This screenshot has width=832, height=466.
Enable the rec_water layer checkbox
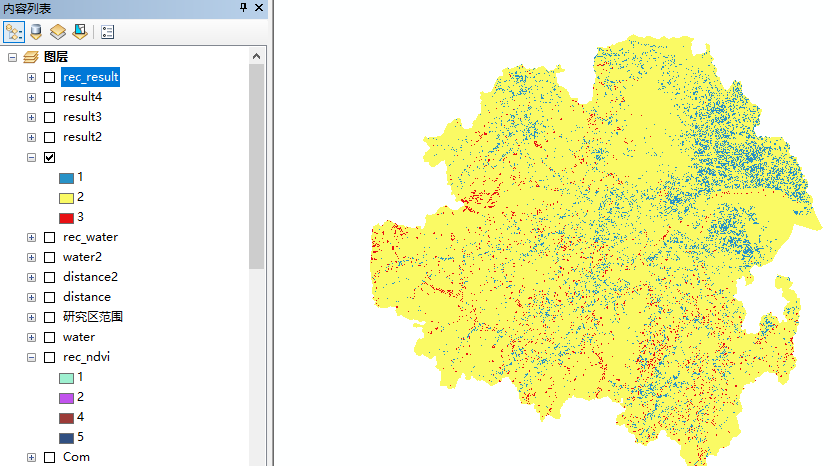pyautogui.click(x=49, y=237)
